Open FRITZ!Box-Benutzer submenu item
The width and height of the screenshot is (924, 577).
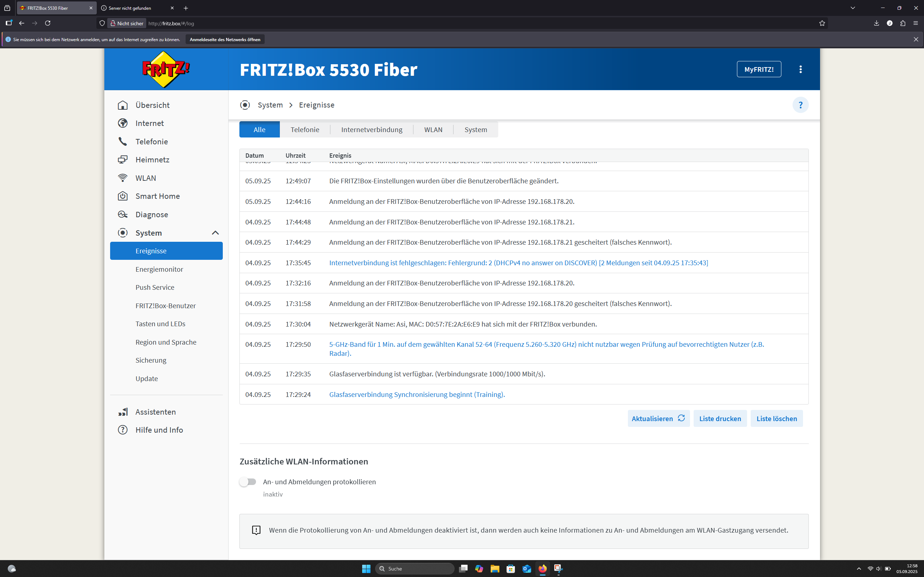(166, 306)
